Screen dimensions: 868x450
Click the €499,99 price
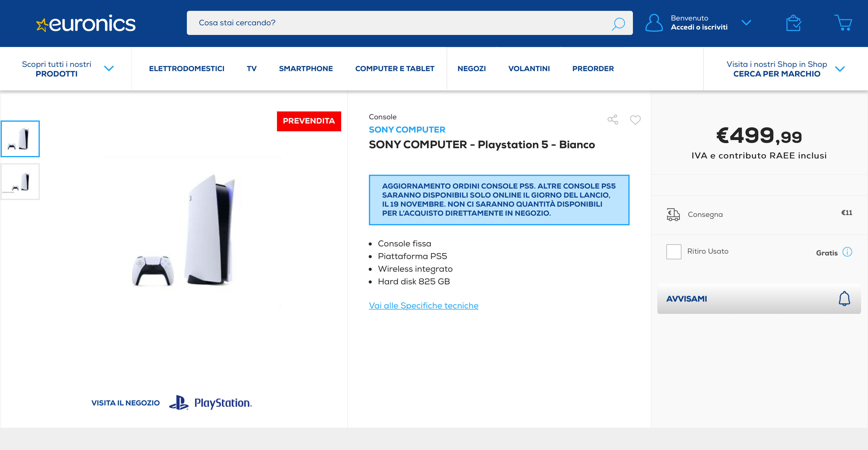click(759, 136)
